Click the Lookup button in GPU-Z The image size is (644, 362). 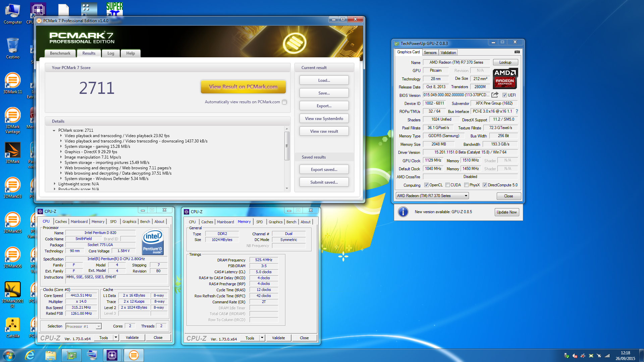(505, 62)
